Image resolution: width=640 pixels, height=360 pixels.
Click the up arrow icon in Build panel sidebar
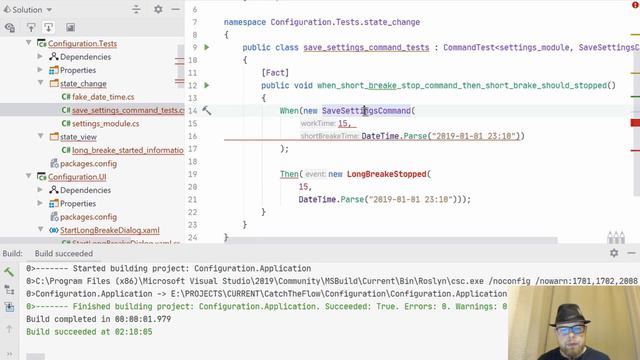(x=9, y=329)
